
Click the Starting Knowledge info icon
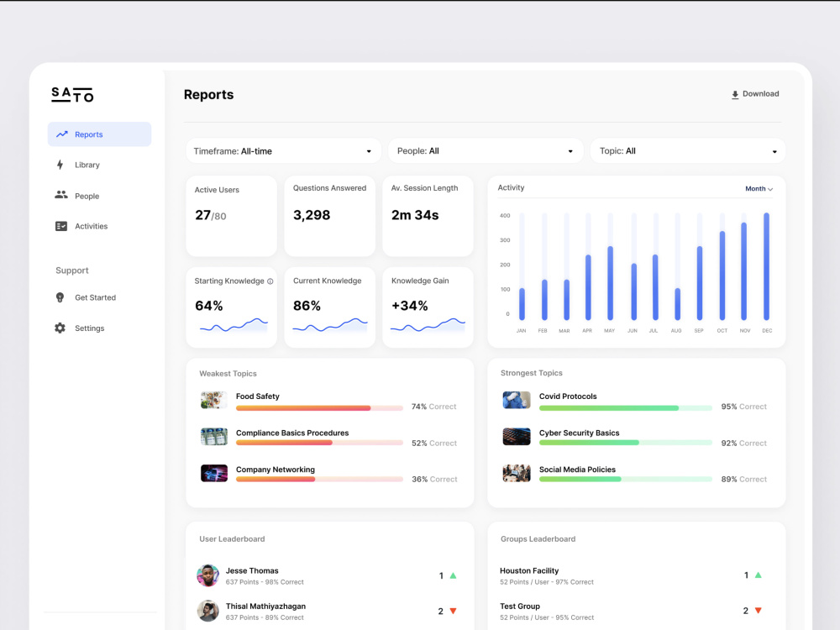pyautogui.click(x=270, y=281)
